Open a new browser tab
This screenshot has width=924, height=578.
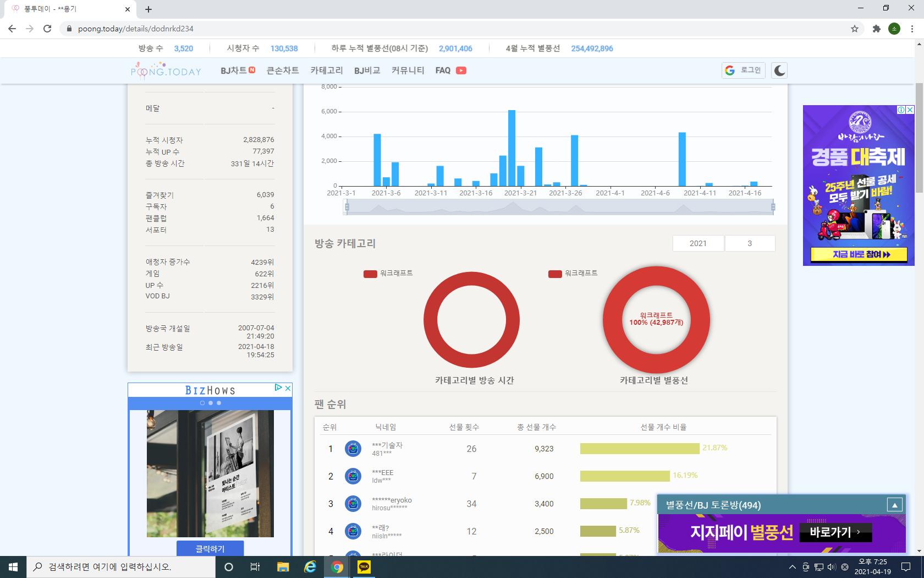coord(148,9)
